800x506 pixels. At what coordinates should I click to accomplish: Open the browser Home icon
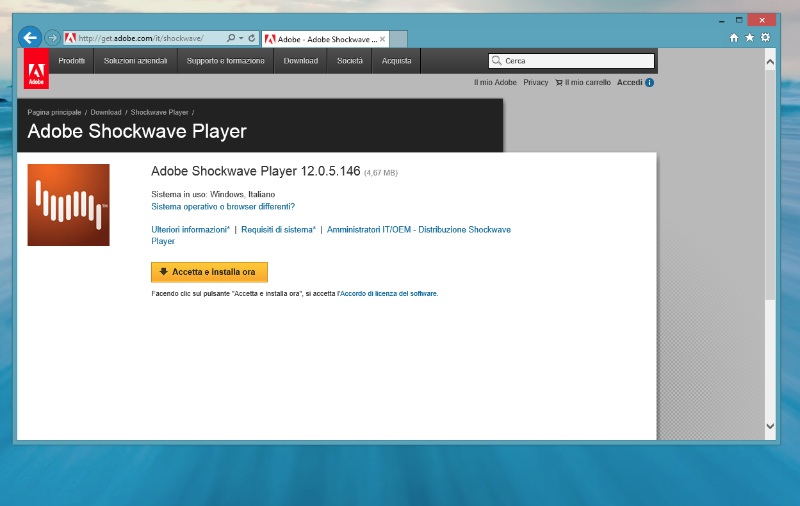[734, 38]
